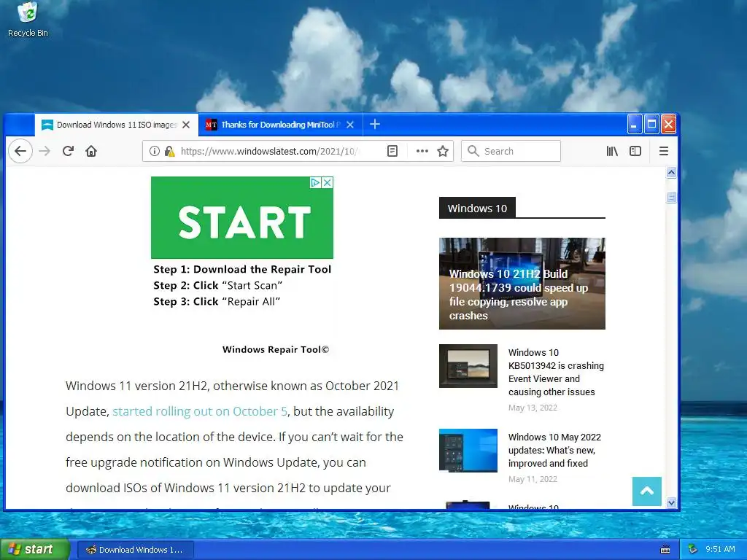Close the Download Windows 11 ISO tab
The image size is (747, 560).
pos(186,125)
